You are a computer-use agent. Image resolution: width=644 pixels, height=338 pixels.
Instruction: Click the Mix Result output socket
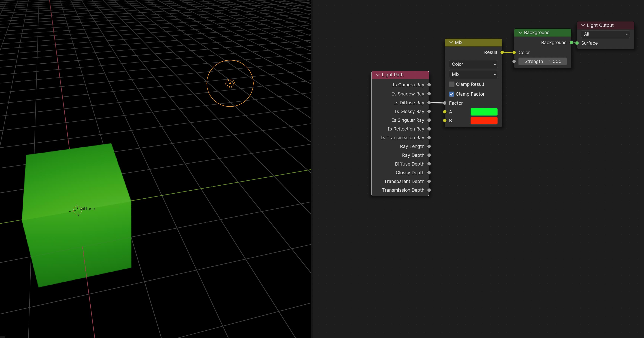[502, 52]
